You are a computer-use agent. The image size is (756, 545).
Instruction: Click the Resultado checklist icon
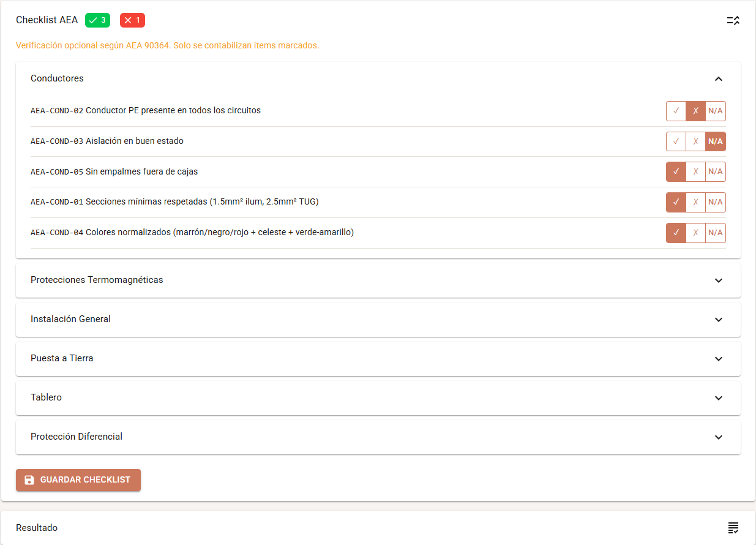point(733,528)
